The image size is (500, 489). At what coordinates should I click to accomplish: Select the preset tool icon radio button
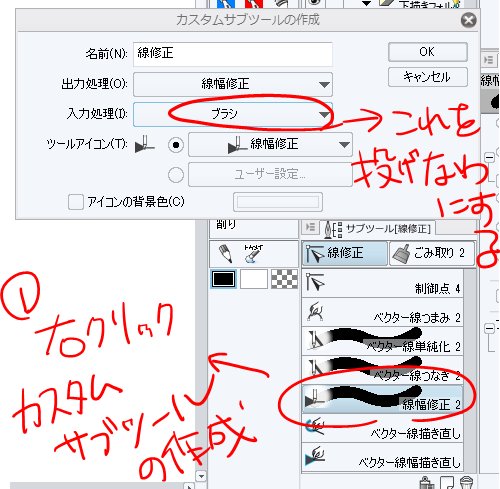tap(176, 145)
